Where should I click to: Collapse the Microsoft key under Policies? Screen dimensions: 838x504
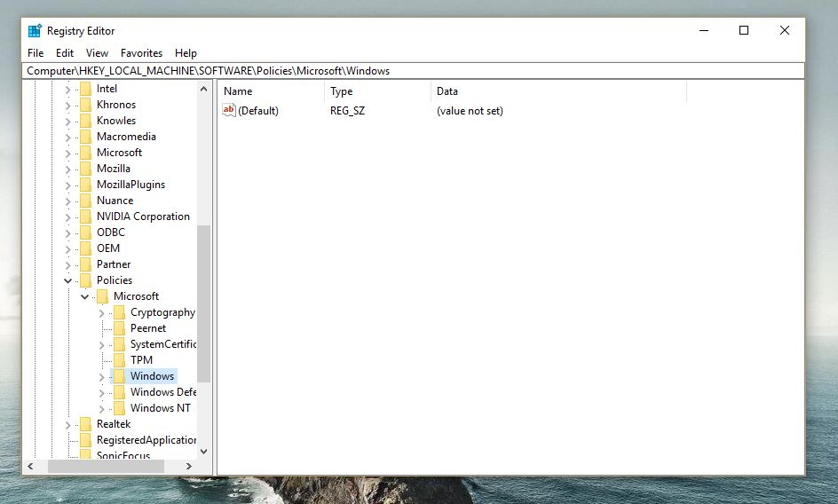85,296
